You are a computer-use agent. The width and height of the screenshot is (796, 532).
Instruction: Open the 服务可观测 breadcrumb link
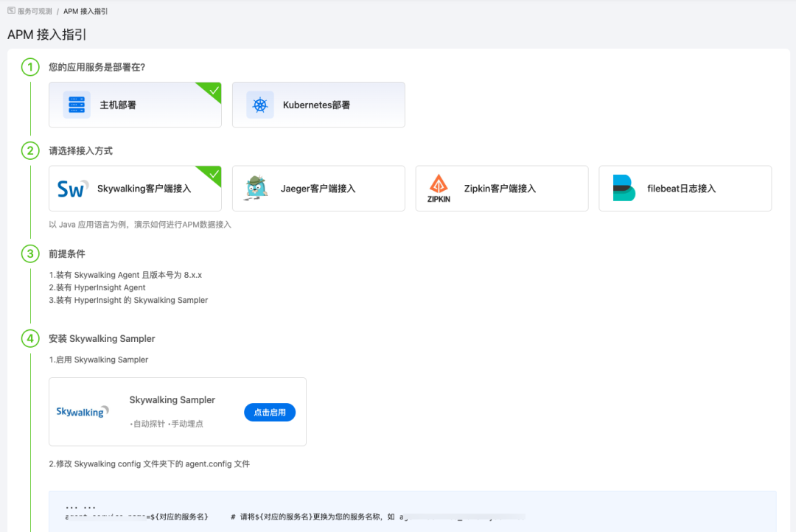pyautogui.click(x=36, y=11)
